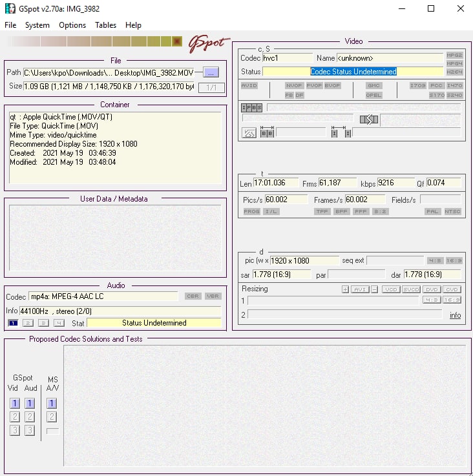Image resolution: width=473 pixels, height=476 pixels.
Task: Click the NVOP indicator
Action: (x=294, y=85)
